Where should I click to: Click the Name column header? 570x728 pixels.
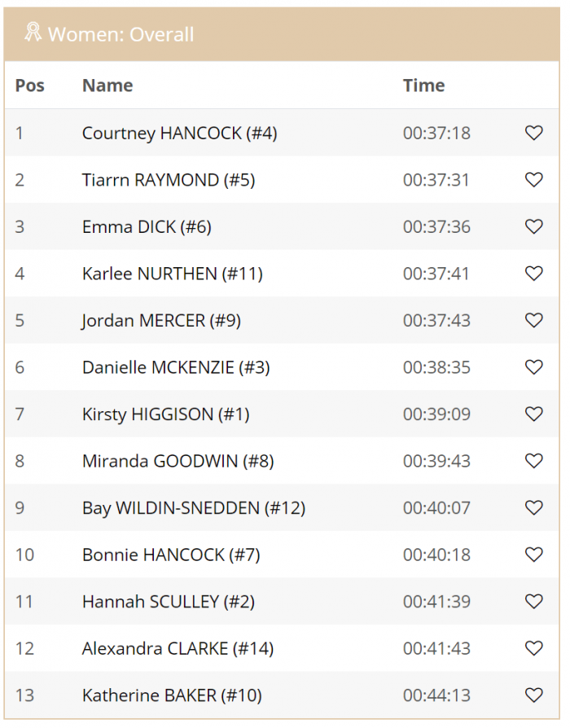pyautogui.click(x=107, y=86)
